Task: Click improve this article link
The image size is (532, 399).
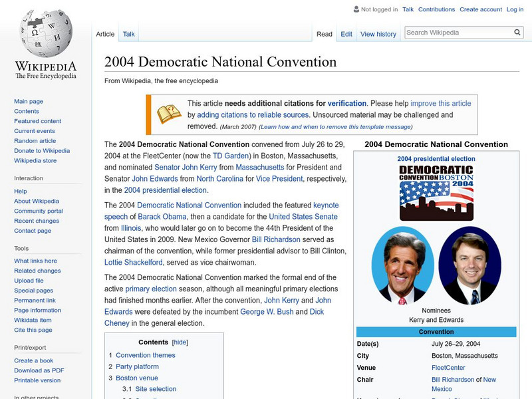Action: [x=441, y=103]
